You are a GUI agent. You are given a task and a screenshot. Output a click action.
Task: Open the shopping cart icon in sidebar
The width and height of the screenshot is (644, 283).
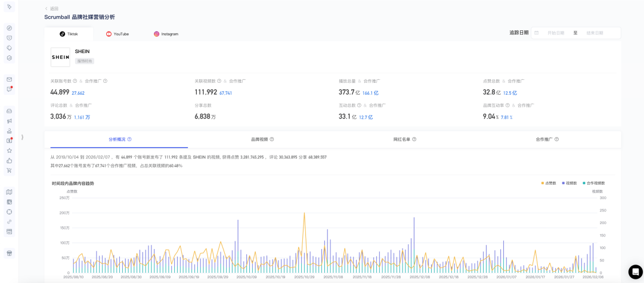pyautogui.click(x=9, y=170)
